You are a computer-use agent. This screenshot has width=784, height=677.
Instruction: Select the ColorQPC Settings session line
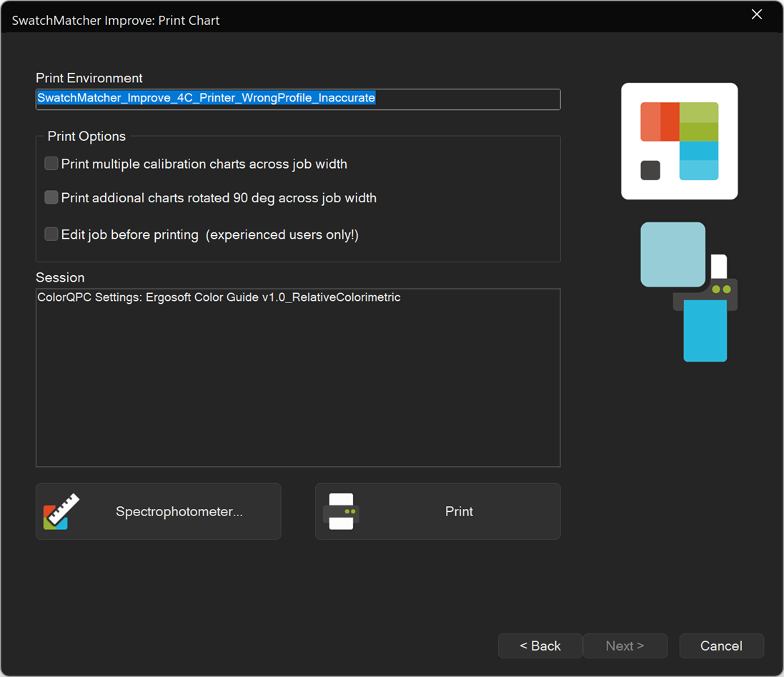point(219,297)
